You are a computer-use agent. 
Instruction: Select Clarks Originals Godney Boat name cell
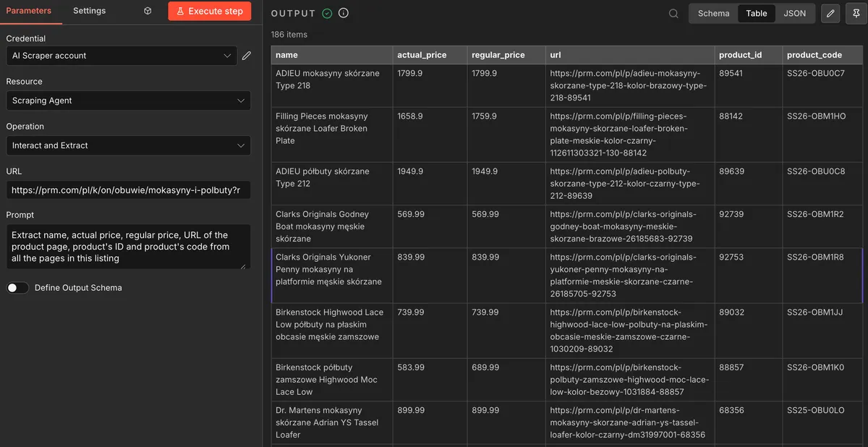point(332,226)
